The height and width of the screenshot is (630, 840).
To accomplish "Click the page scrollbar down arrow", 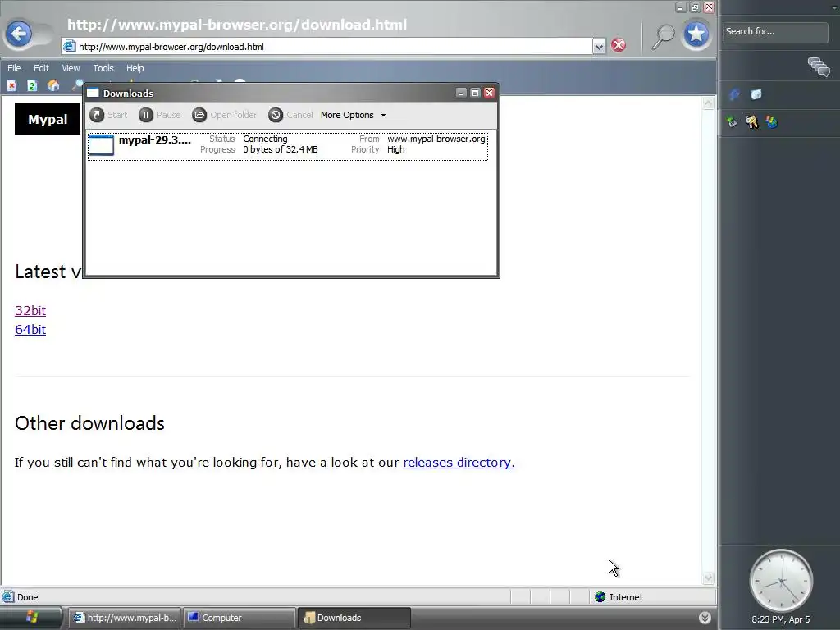I will click(x=708, y=577).
